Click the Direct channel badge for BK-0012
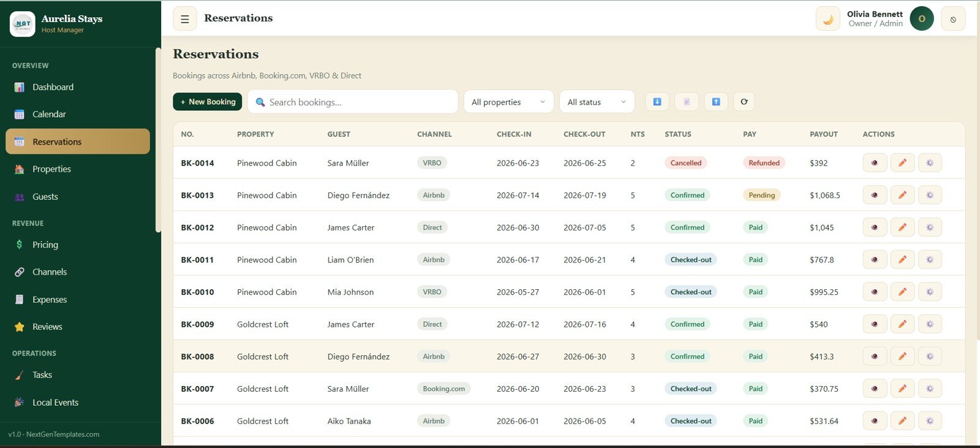 (x=432, y=227)
